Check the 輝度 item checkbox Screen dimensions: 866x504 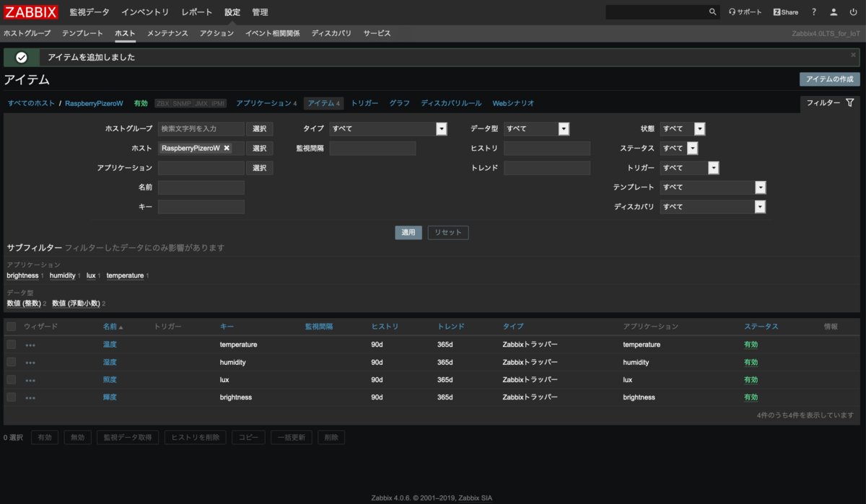point(11,397)
